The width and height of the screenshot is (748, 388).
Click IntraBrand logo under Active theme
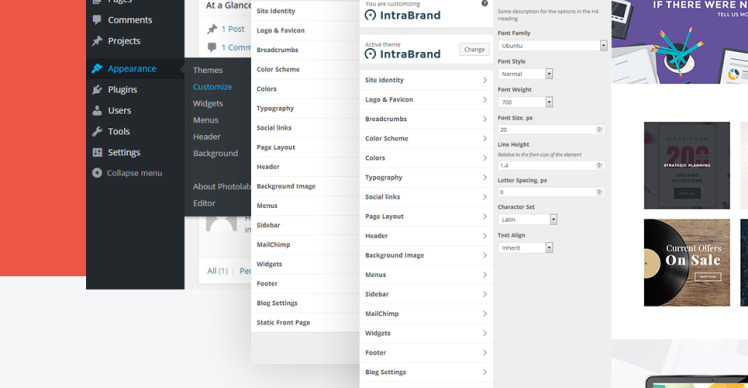(x=403, y=54)
